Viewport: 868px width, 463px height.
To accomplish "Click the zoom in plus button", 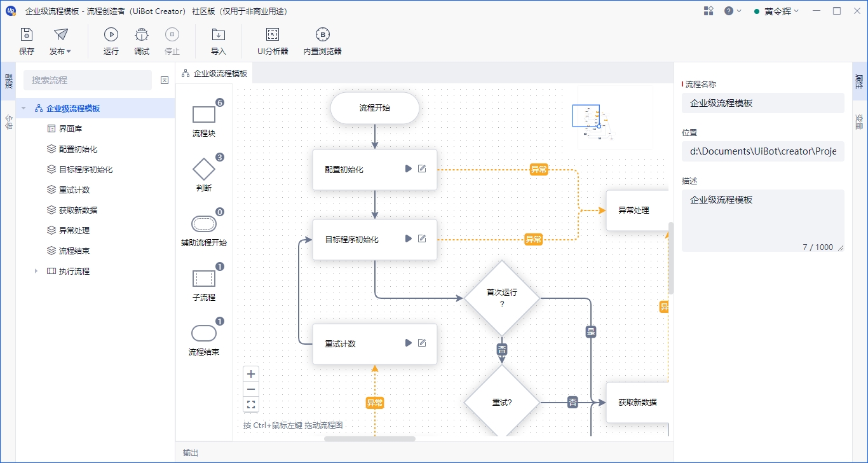I will tap(251, 374).
